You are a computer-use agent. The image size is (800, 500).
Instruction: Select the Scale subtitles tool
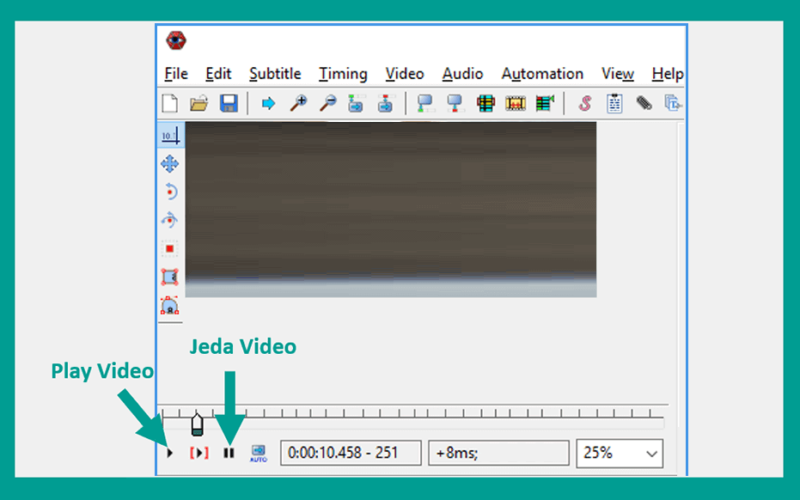tap(169, 249)
